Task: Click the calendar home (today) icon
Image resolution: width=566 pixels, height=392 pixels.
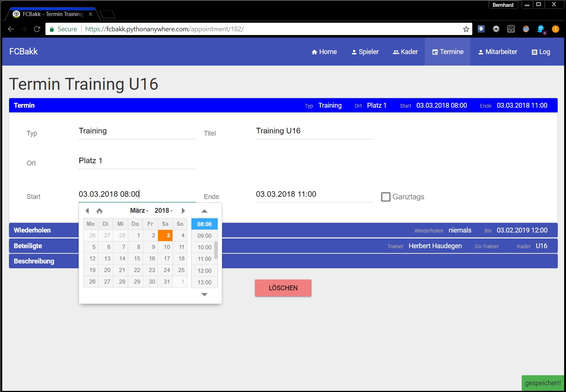Action: tap(99, 211)
